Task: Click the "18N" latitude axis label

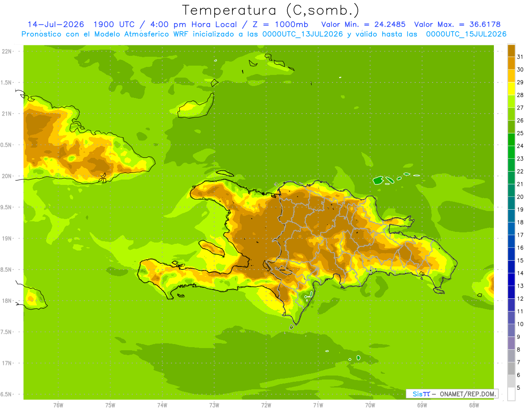Action: (x=7, y=301)
